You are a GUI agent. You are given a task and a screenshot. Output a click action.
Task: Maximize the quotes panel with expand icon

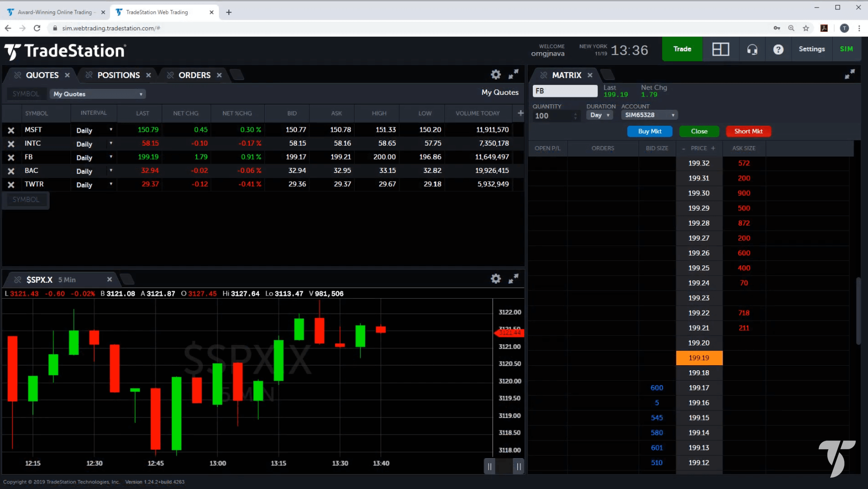coord(513,75)
